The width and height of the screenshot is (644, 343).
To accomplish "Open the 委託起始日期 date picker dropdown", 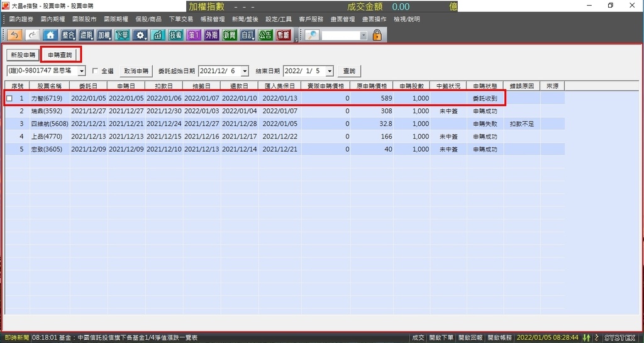I will point(245,71).
